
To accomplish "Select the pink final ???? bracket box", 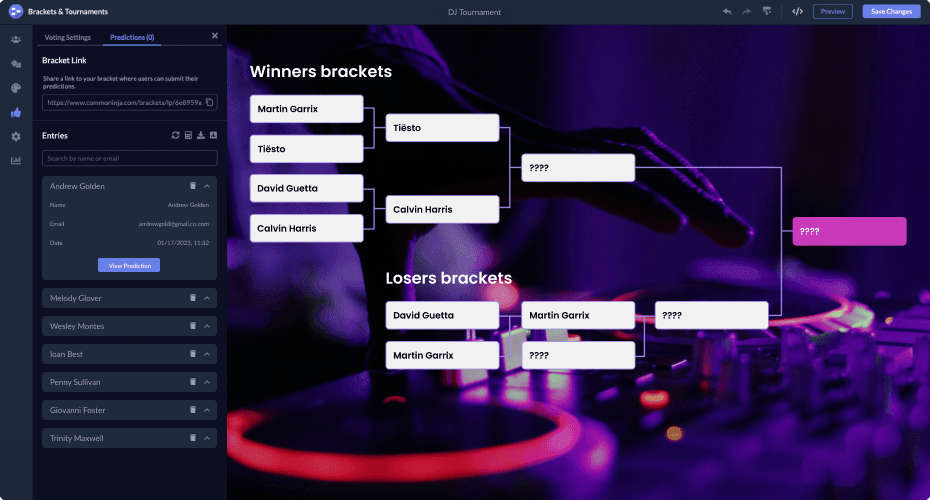I will pos(849,231).
